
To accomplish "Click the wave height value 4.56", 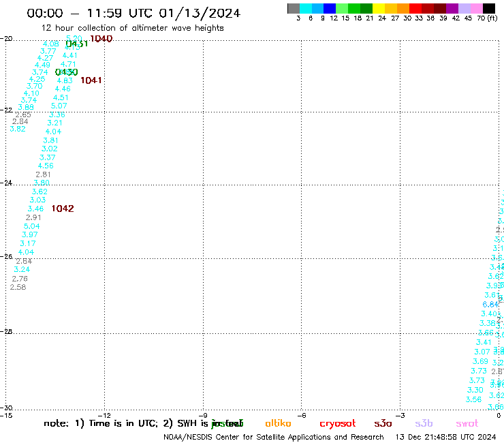I will point(46,166).
